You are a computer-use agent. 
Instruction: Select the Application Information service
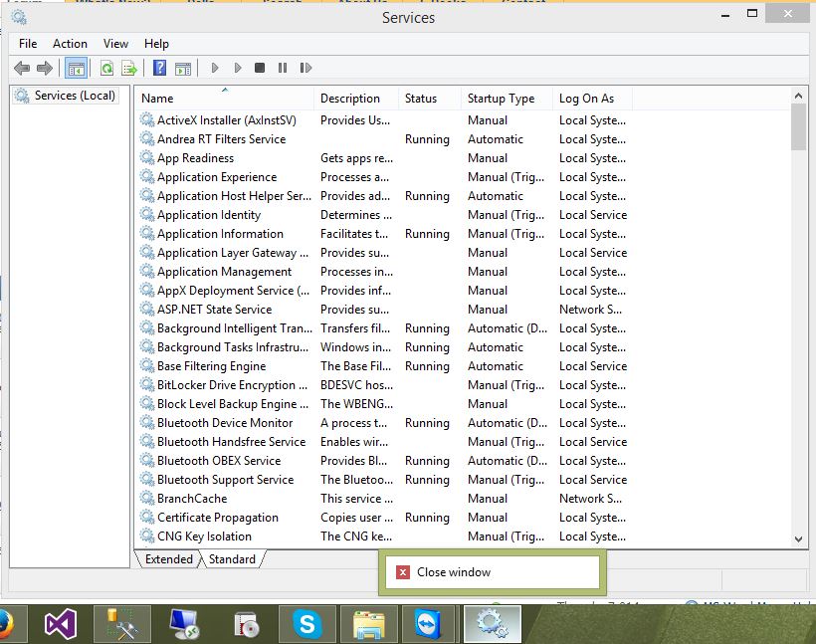pos(383,234)
